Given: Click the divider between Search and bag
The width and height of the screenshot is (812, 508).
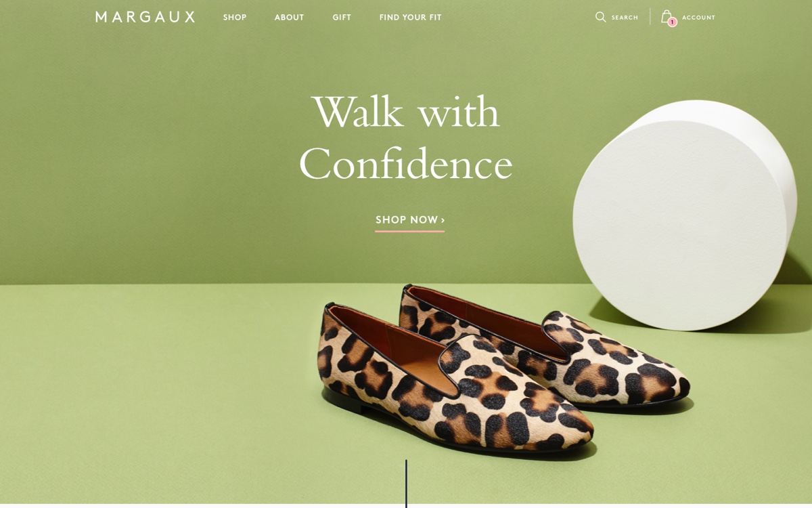Looking at the screenshot, I should tap(650, 17).
